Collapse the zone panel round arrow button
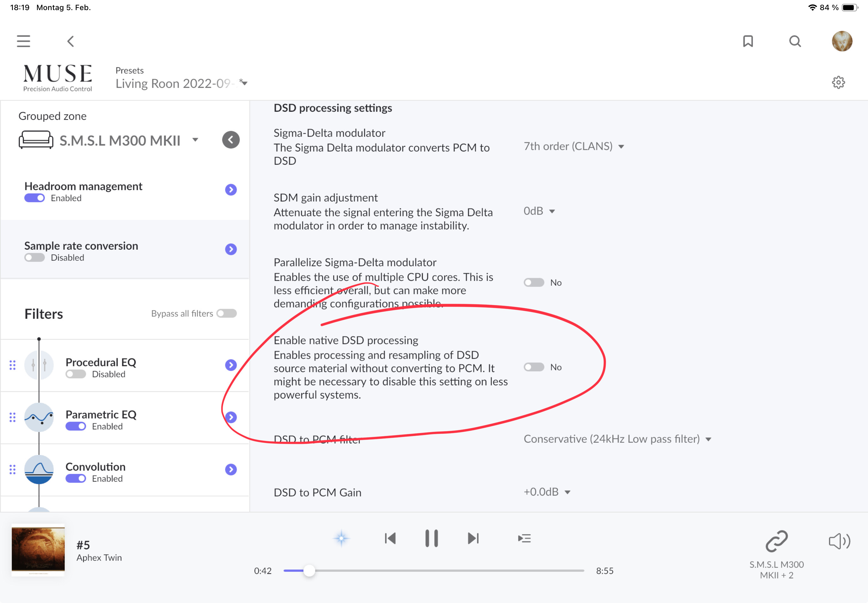This screenshot has width=868, height=603. [x=231, y=140]
